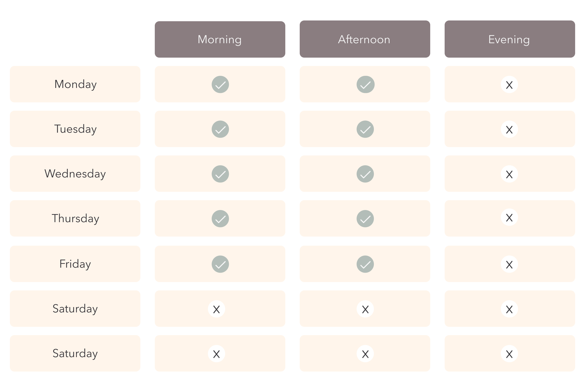The width and height of the screenshot is (585, 392).
Task: Click the Tuesday row label
Action: [x=75, y=129]
